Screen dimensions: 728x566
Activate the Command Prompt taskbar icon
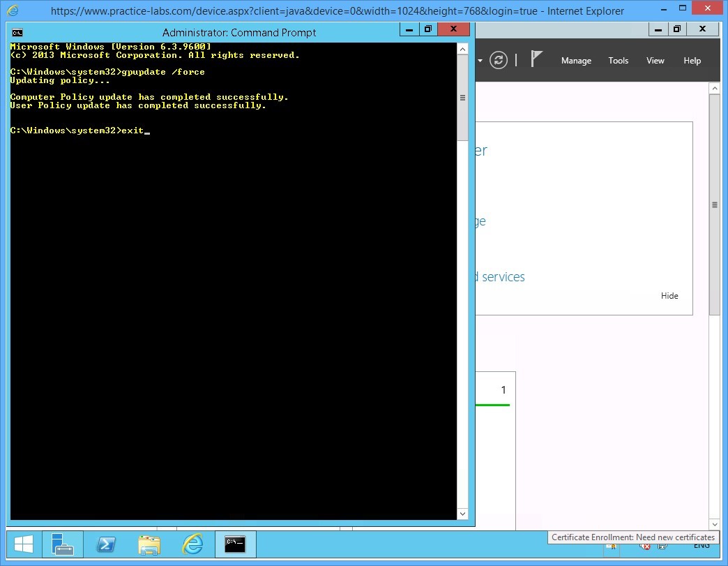click(x=235, y=544)
